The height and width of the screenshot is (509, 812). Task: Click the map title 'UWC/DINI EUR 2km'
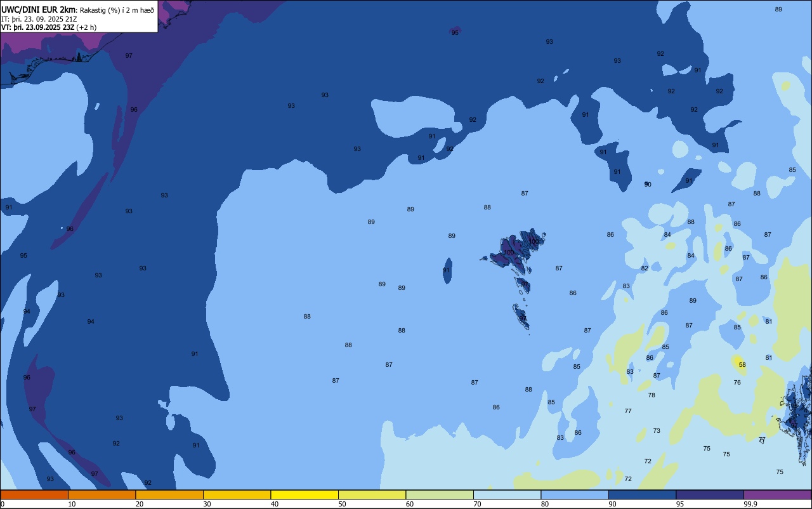point(39,10)
